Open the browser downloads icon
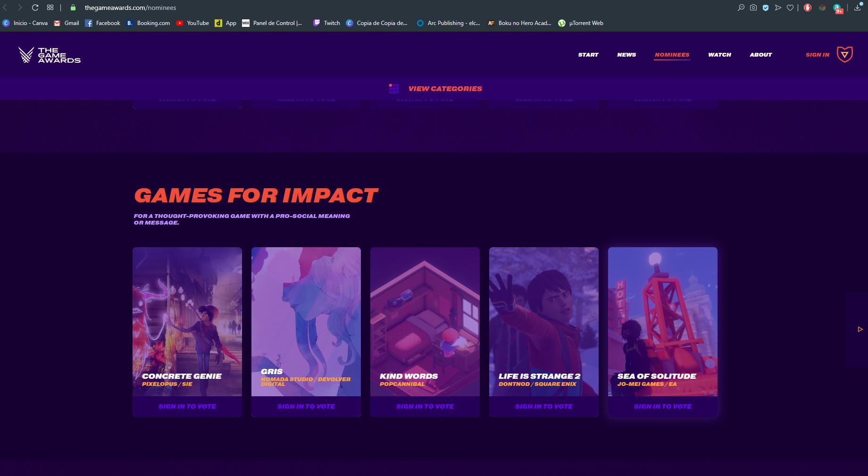This screenshot has height=476, width=868. coord(858,8)
